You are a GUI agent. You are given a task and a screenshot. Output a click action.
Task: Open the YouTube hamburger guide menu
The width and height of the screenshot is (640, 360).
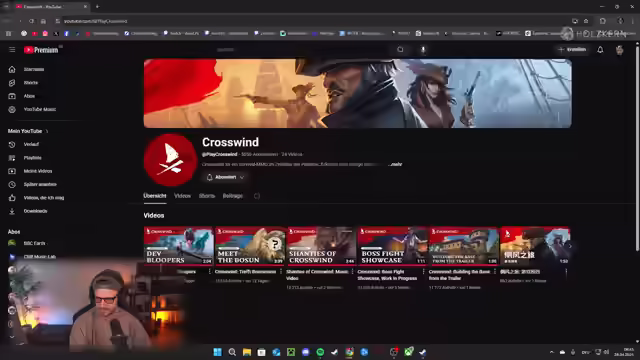point(12,50)
